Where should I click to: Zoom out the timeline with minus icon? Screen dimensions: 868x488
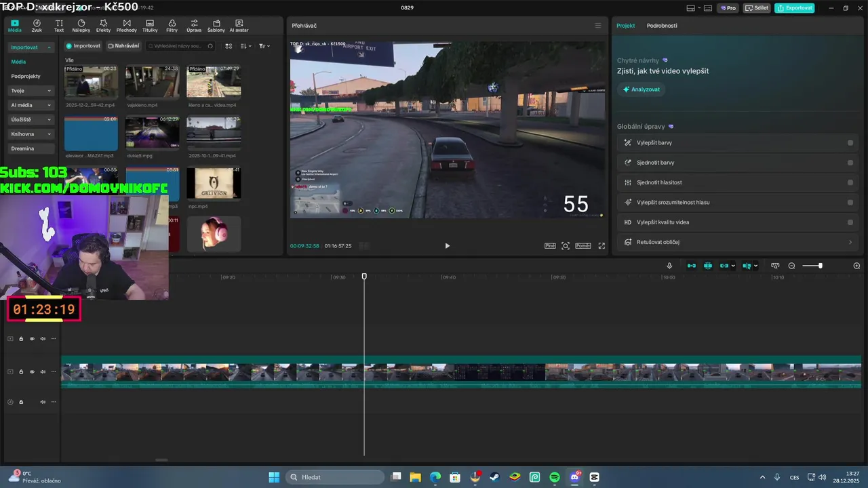[791, 266]
